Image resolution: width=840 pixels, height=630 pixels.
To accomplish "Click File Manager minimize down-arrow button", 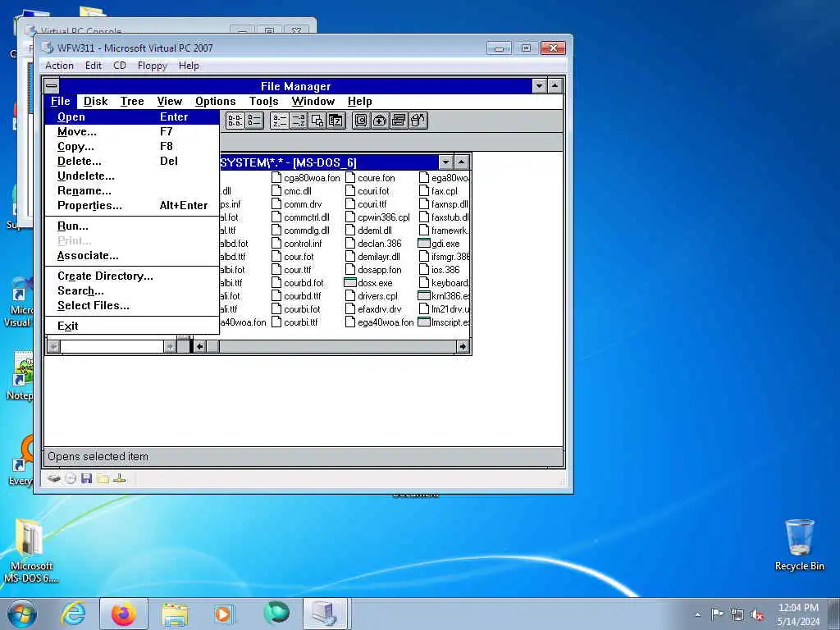I will pos(540,85).
